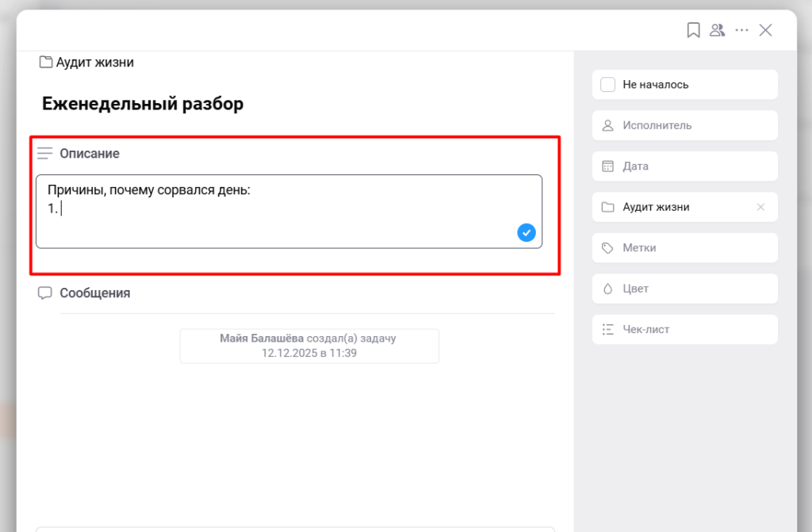Add a Чек-лист to the task
Viewport: 812px width, 532px height.
(684, 329)
